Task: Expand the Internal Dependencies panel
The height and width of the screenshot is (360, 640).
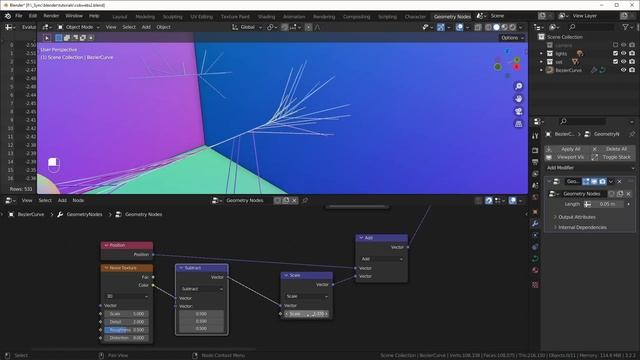Action: click(x=582, y=227)
